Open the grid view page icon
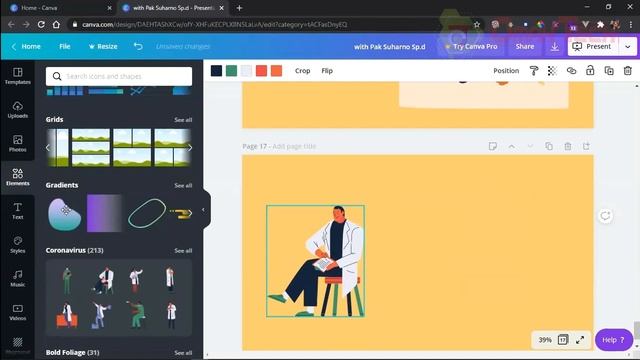 point(563,340)
